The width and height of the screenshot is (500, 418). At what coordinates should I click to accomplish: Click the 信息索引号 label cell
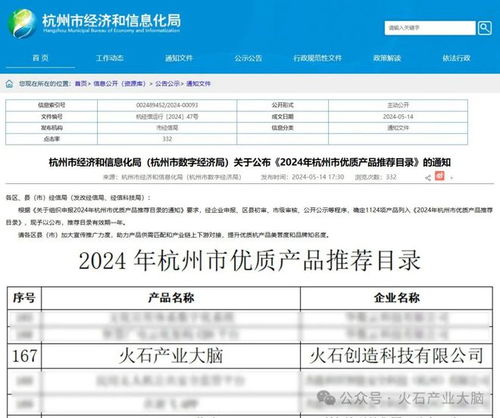52,105
